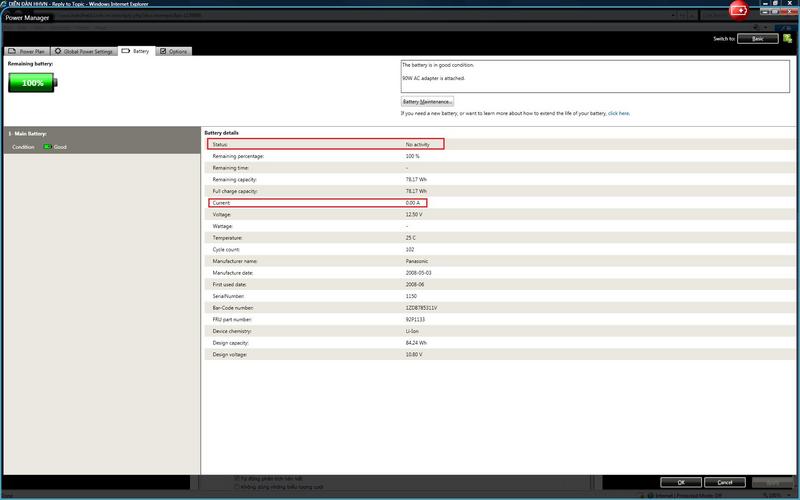This screenshot has width=800, height=500.
Task: Click the green 100% remaining battery gauge
Action: click(x=34, y=83)
